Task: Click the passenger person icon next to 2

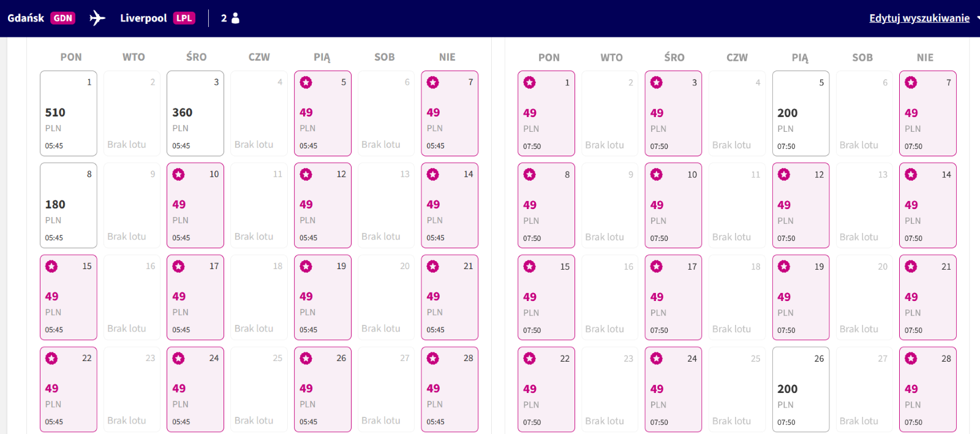Action: (x=236, y=18)
